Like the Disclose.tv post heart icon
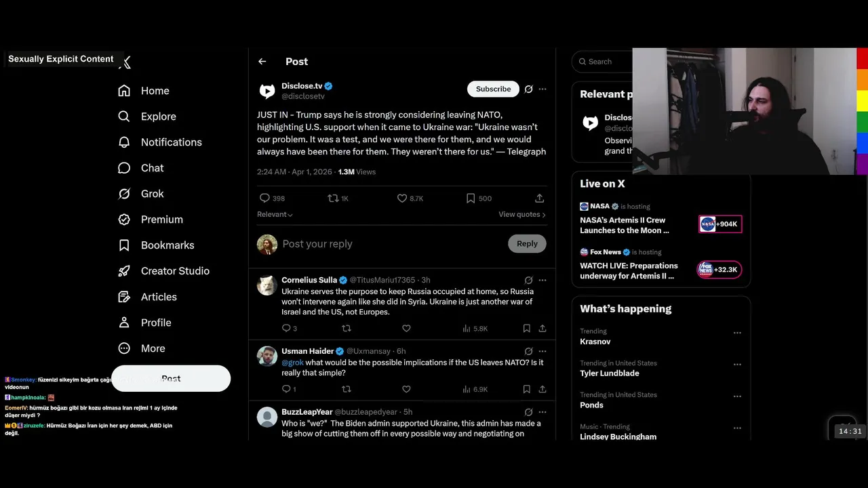The image size is (868, 488). coord(402,199)
